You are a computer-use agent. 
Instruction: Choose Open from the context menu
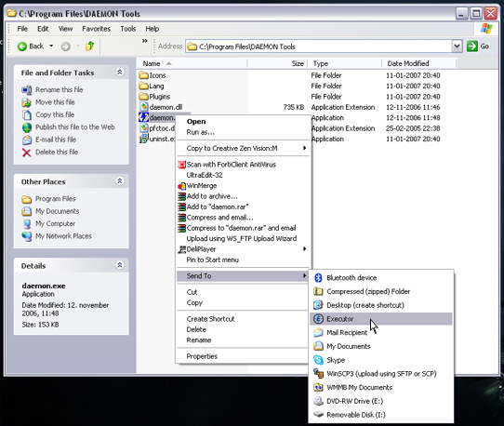pos(244,122)
